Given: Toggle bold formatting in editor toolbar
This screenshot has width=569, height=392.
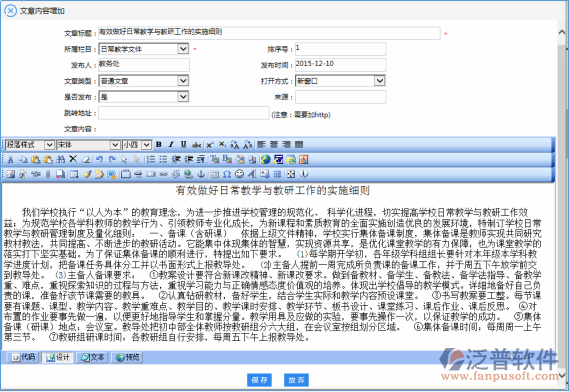Looking at the screenshot, I should [x=159, y=145].
